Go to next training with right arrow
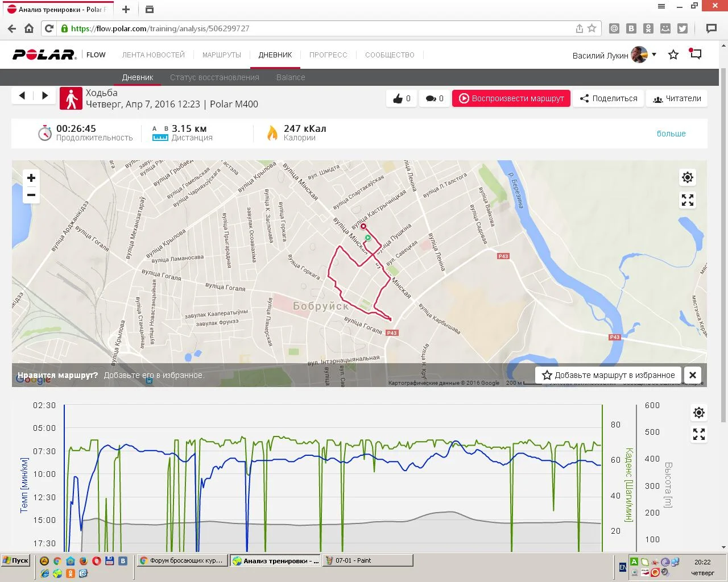This screenshot has height=582, width=728. [x=45, y=95]
